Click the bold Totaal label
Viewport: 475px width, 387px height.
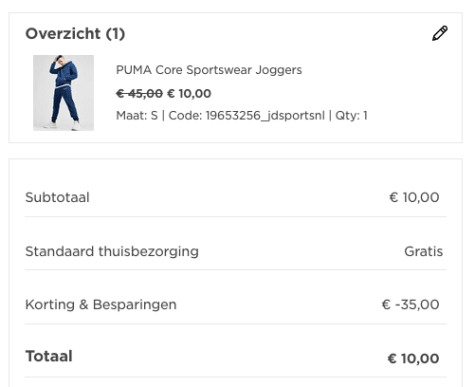(x=49, y=356)
